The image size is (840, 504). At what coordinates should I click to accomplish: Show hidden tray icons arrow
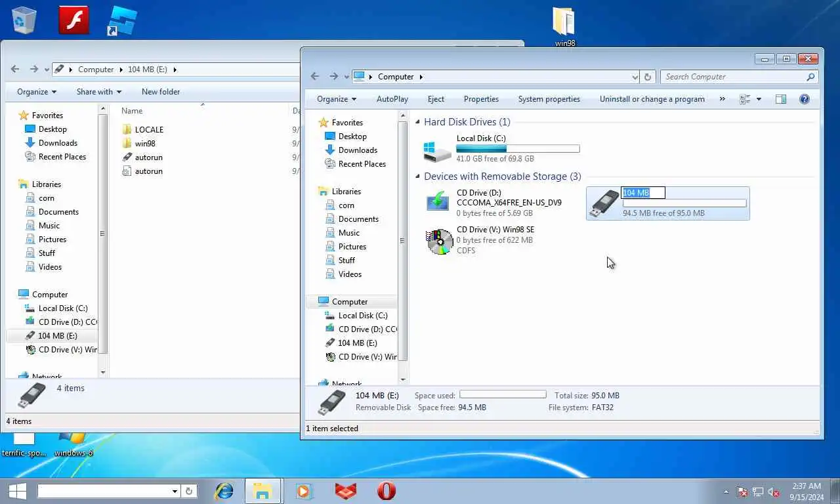[726, 492]
